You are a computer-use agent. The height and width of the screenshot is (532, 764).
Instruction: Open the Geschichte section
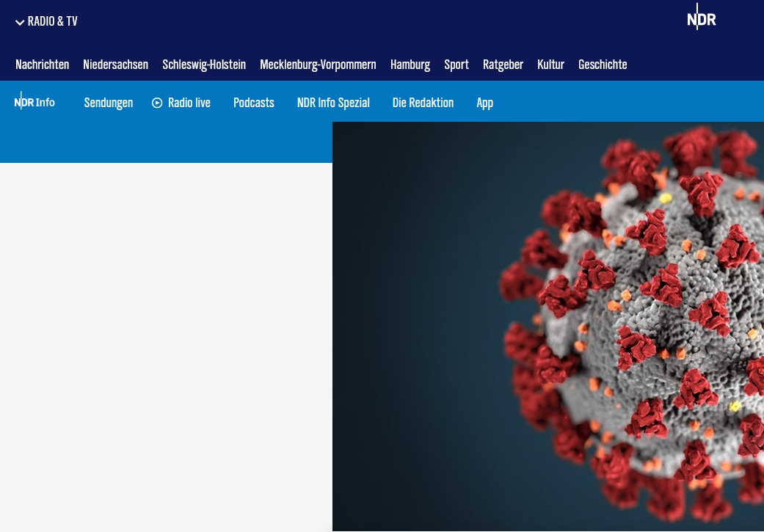[603, 65]
